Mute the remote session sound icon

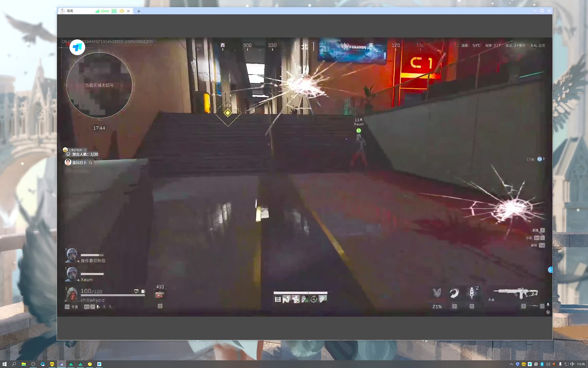pyautogui.click(x=122, y=11)
